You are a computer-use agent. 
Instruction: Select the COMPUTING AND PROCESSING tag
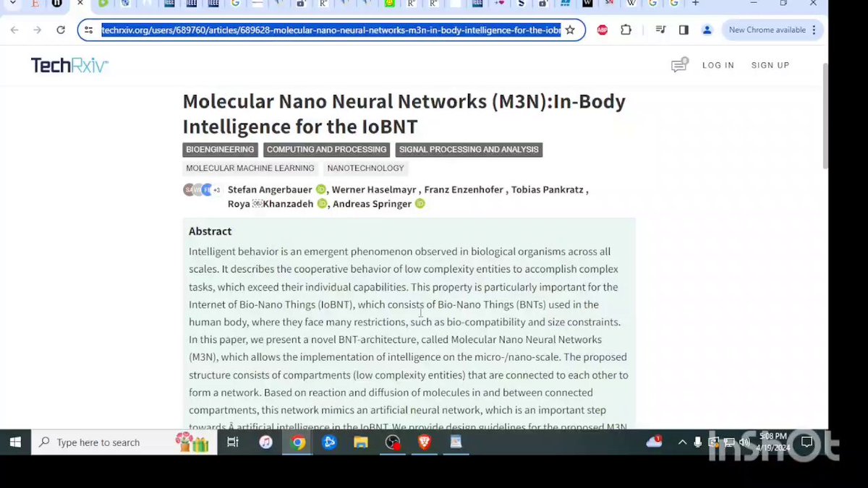[x=326, y=150]
